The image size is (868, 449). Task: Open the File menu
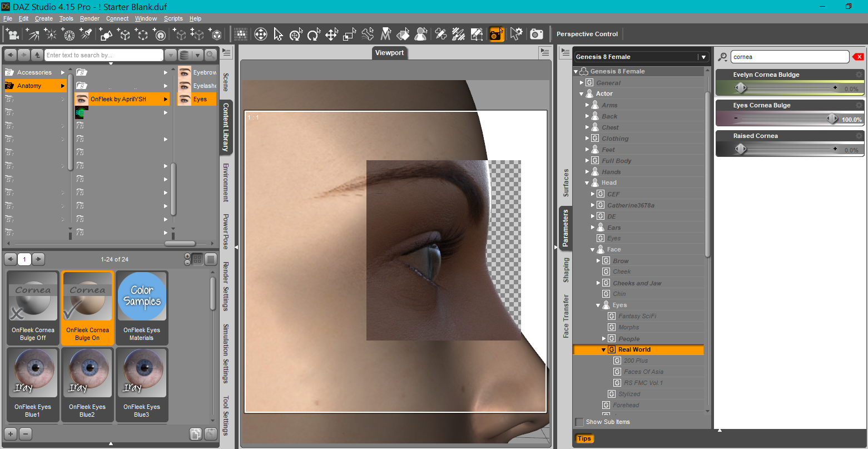(8, 18)
